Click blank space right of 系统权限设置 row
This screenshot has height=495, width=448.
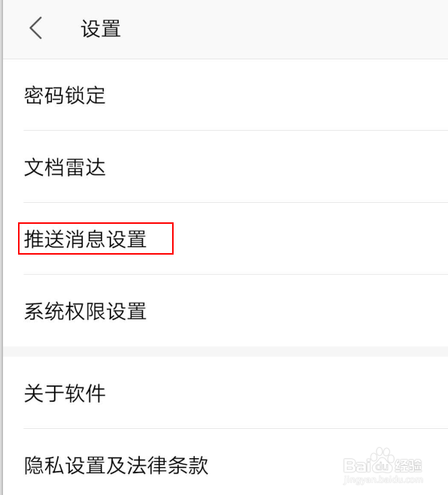point(297,311)
